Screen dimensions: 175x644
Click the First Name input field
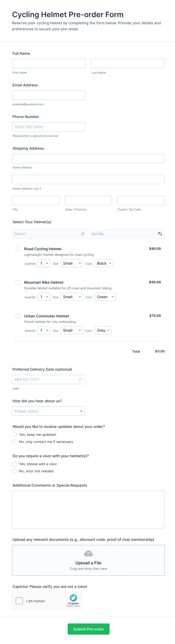pyautogui.click(x=49, y=63)
